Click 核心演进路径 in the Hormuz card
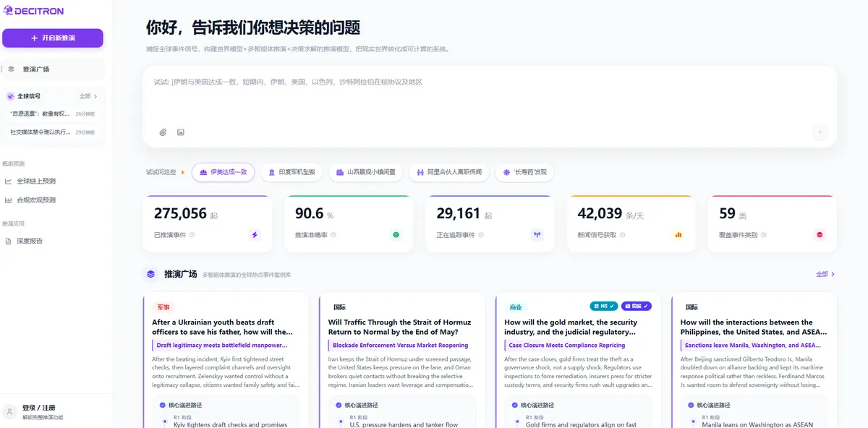Screen dimensions: 868x428 coord(361,405)
